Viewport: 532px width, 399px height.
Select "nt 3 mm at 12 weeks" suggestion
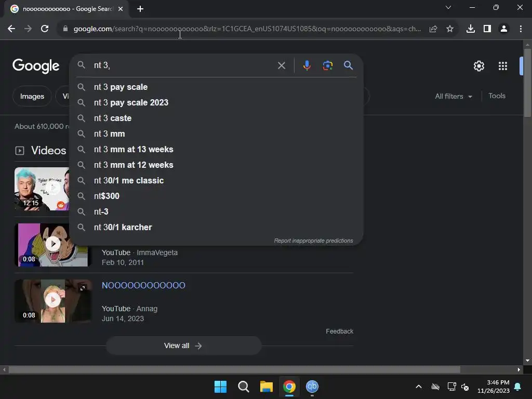(x=217, y=165)
